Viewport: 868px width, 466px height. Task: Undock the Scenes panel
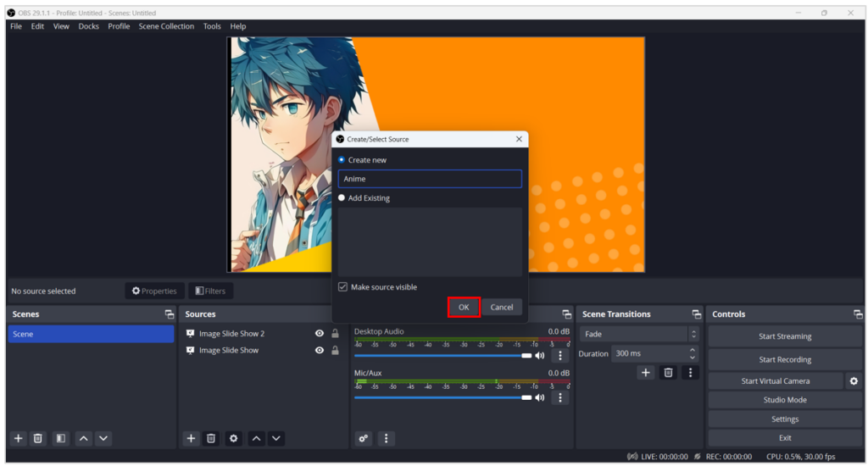pyautogui.click(x=169, y=314)
